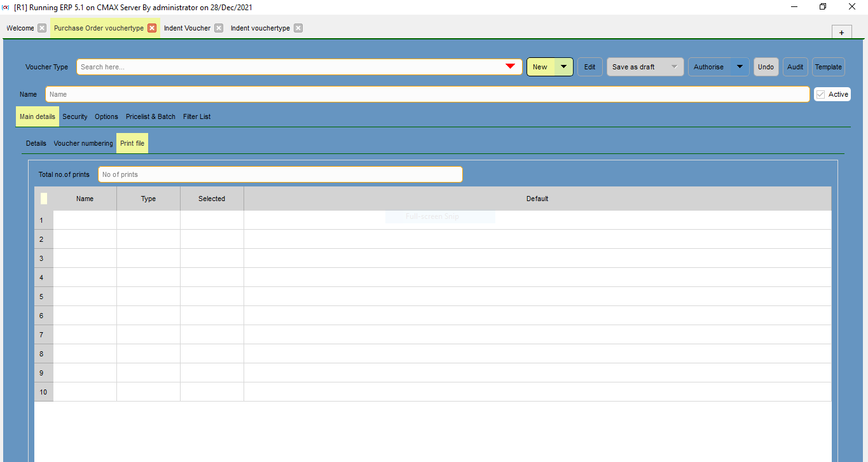Toggle the Active checkbox
The height and width of the screenshot is (462, 868).
[x=821, y=94]
